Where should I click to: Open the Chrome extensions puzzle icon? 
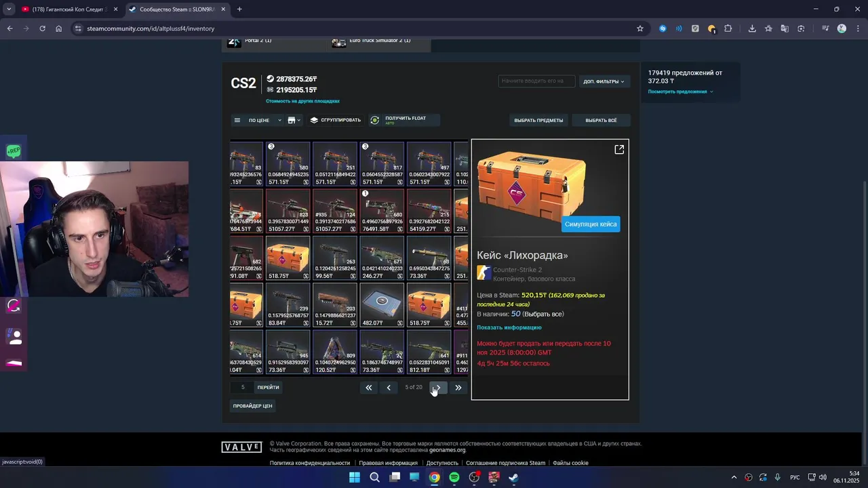[x=728, y=28]
